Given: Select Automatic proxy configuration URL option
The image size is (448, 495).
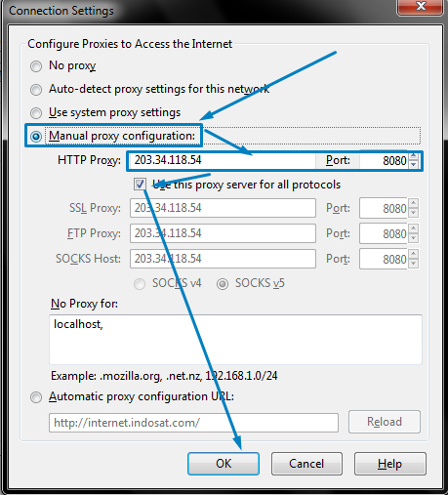Looking at the screenshot, I should [36, 397].
